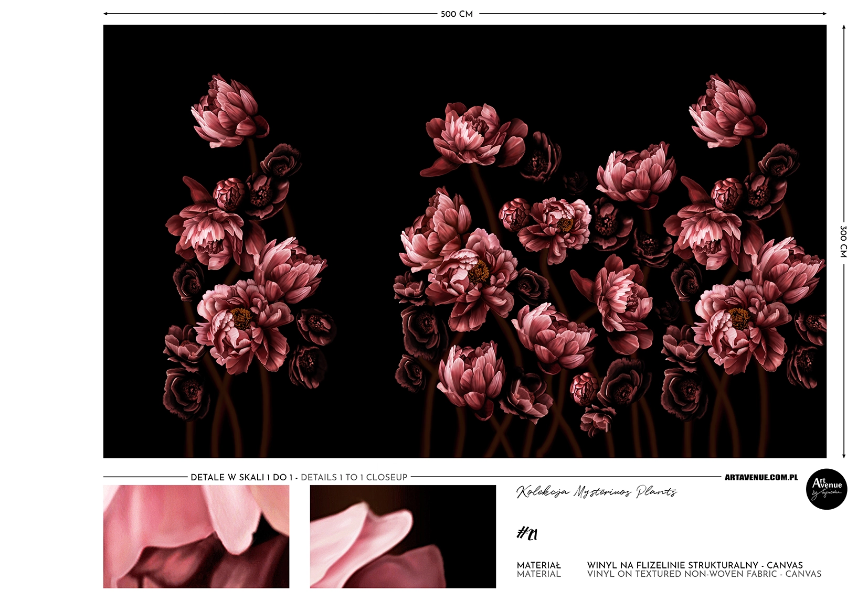Click the 300 CM height label
The height and width of the screenshot is (613, 868).
[x=843, y=242]
